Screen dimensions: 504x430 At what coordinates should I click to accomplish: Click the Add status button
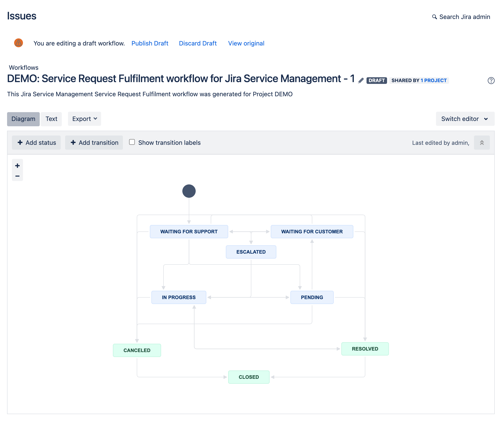(x=36, y=143)
